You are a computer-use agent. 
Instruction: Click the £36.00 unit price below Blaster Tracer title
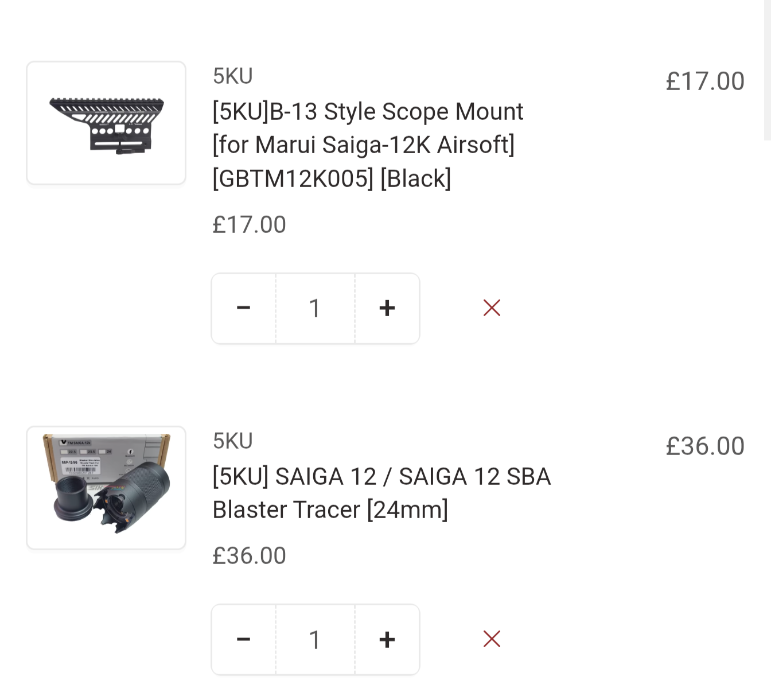(249, 556)
